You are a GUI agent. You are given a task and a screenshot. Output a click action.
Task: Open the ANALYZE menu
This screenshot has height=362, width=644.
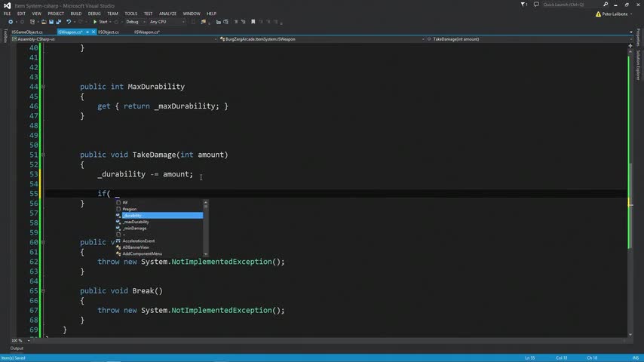coord(167,14)
